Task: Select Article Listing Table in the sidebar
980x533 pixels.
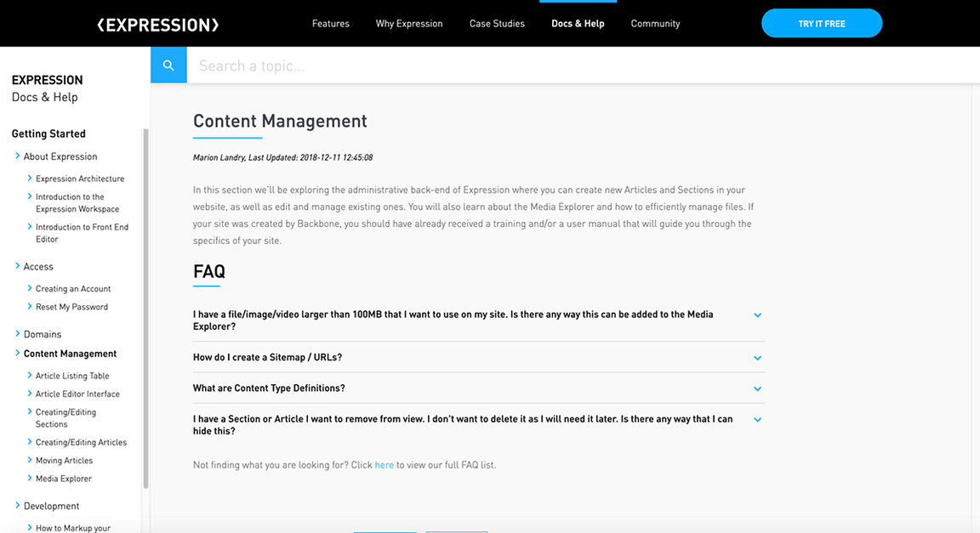Action: pyautogui.click(x=72, y=375)
